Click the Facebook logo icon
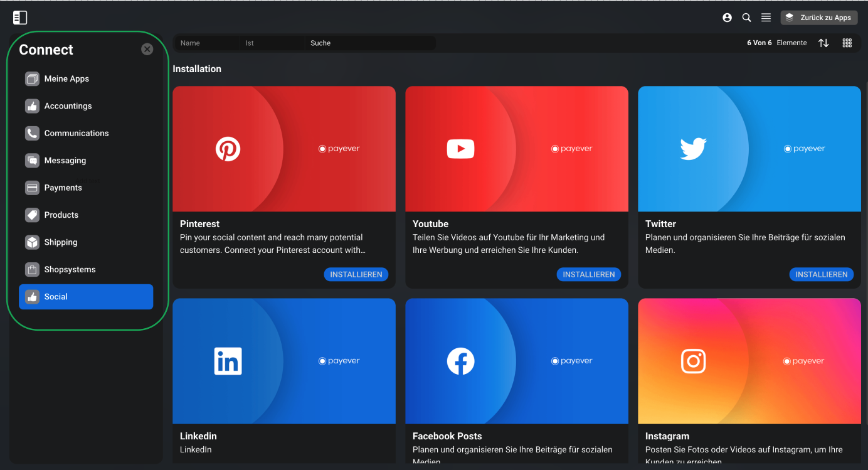 [460, 361]
